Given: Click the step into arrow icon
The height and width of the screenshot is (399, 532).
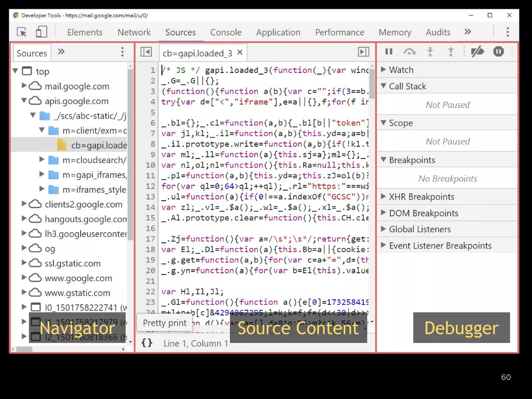Looking at the screenshot, I should pos(430,52).
